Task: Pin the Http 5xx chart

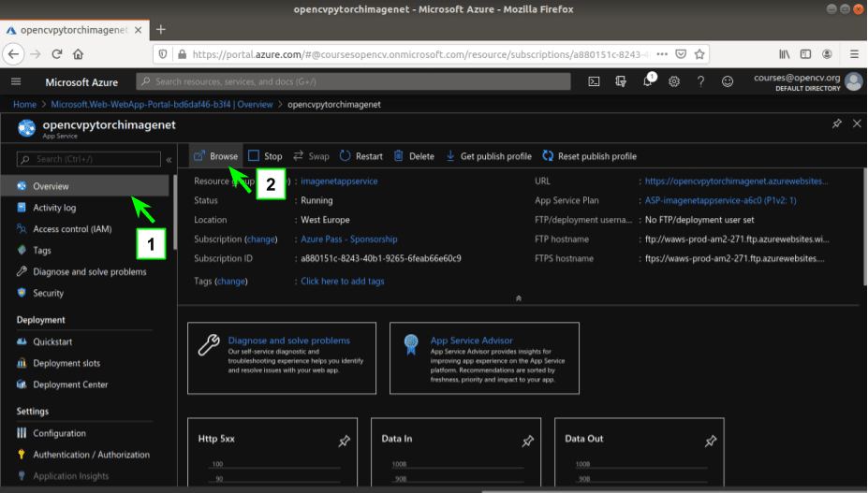Action: (344, 441)
